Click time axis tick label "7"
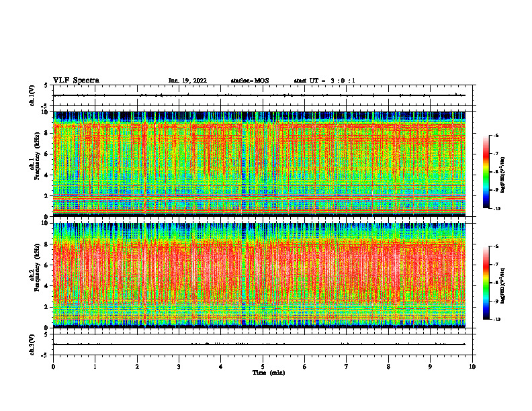Screen dimensions: 532x411 (347, 367)
